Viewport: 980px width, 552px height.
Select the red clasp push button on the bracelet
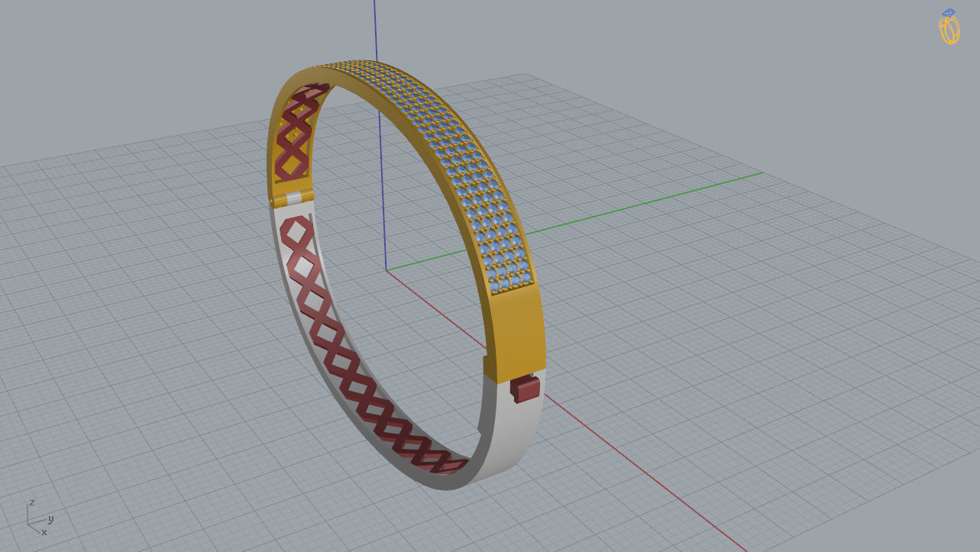[x=525, y=389]
